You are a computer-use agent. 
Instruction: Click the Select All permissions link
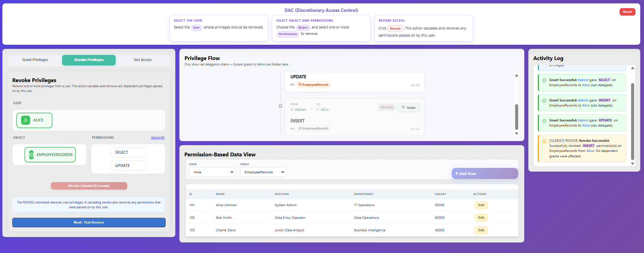click(x=158, y=138)
